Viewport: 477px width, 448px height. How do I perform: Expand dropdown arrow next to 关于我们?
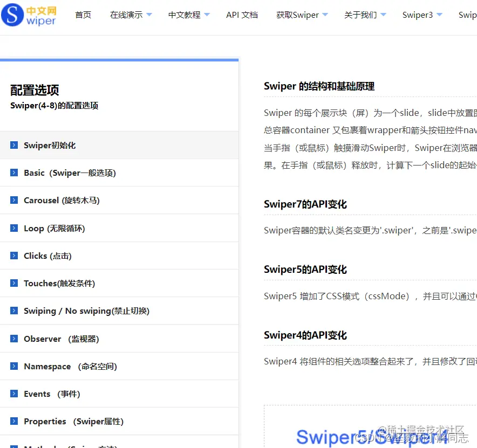point(383,15)
